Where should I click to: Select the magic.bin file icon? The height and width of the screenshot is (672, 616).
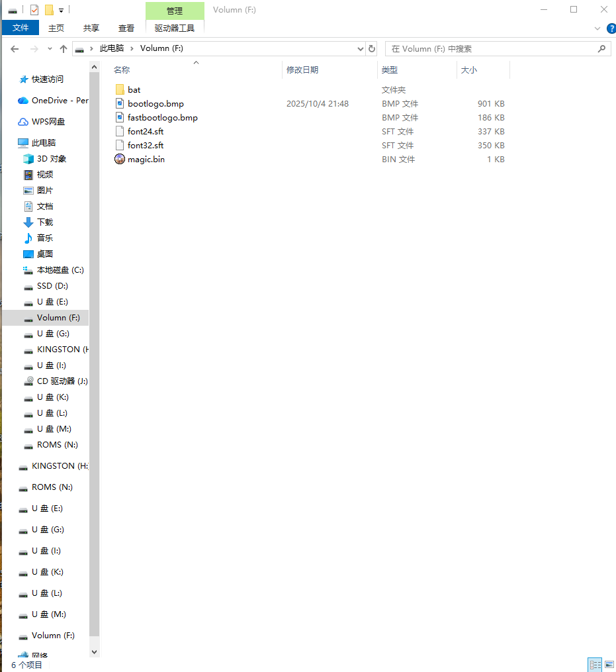tap(120, 159)
